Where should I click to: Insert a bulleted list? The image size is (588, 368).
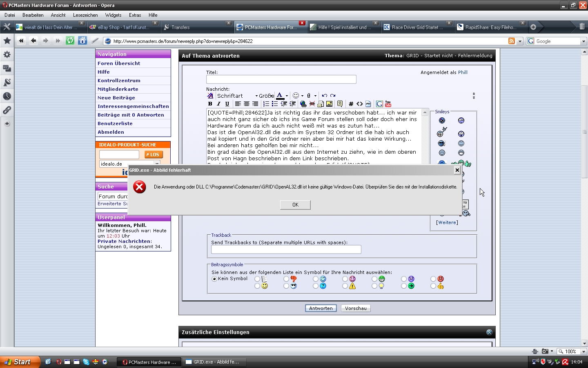(x=275, y=104)
